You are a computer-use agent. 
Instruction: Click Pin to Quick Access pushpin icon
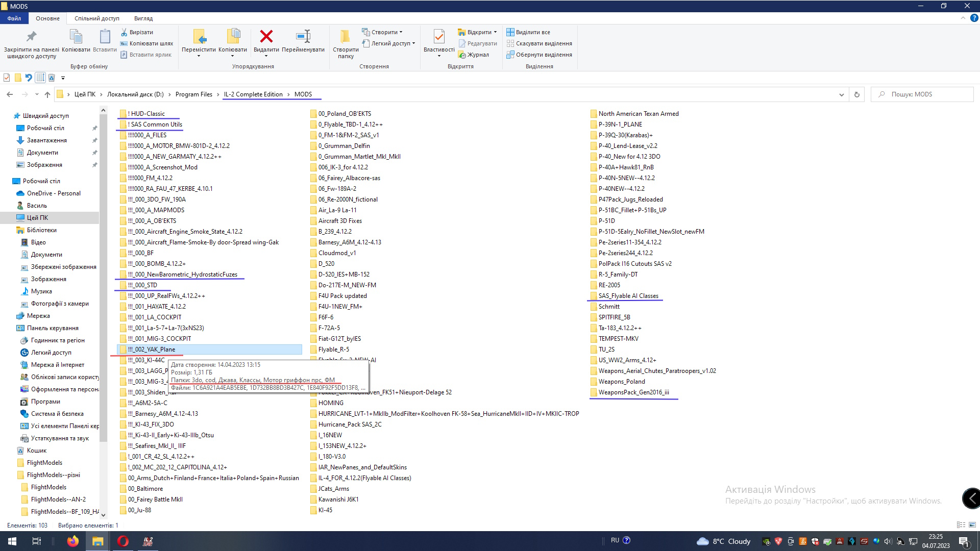31,37
